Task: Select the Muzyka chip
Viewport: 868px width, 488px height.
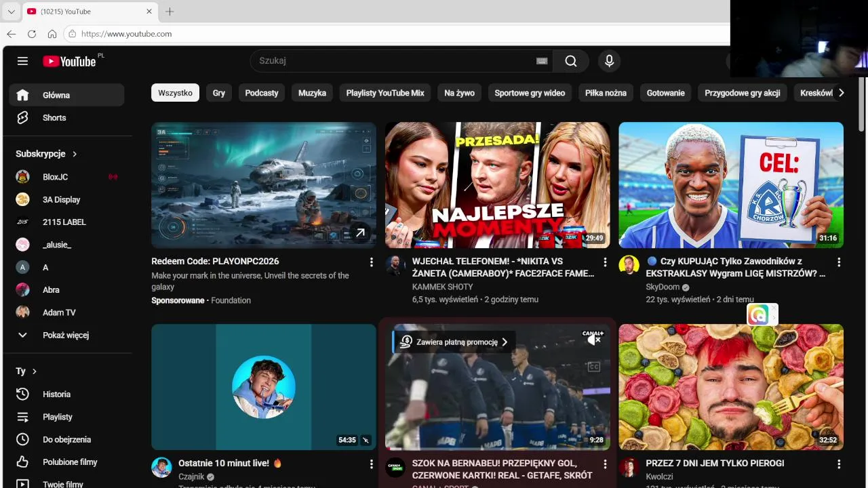Action: (312, 93)
